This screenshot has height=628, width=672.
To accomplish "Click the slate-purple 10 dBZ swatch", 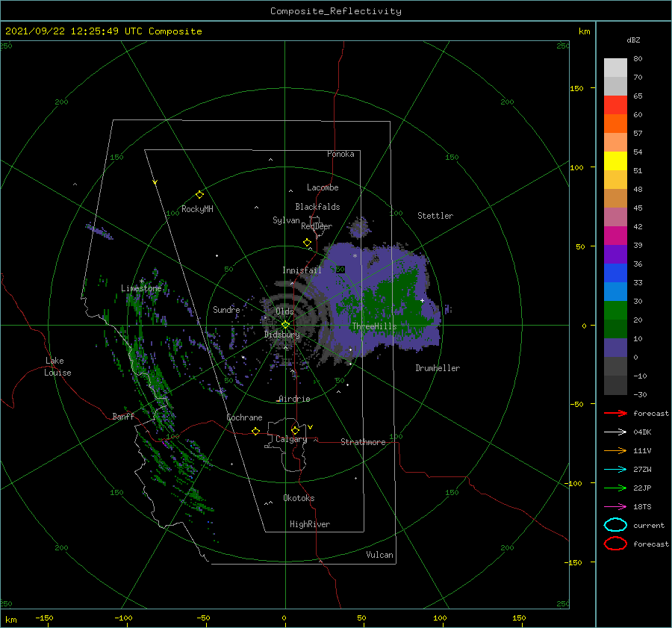I will [615, 347].
